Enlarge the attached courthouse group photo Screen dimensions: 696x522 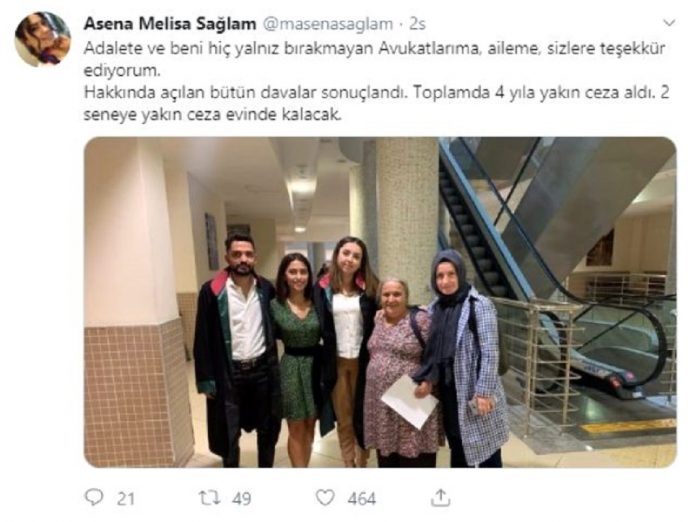click(380, 302)
